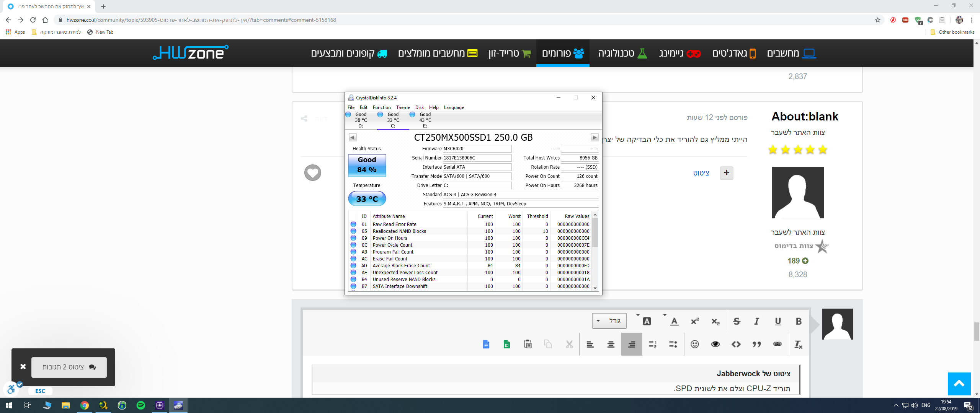
Task: Bookmark this page with the star icon
Action: click(877, 20)
